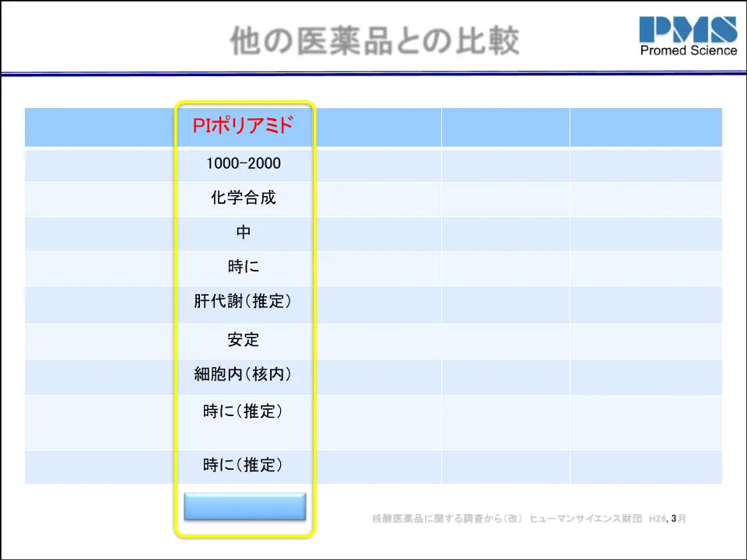The image size is (747, 560).
Task: Select the empty cell left of 1000-2000
Action: [x=100, y=164]
